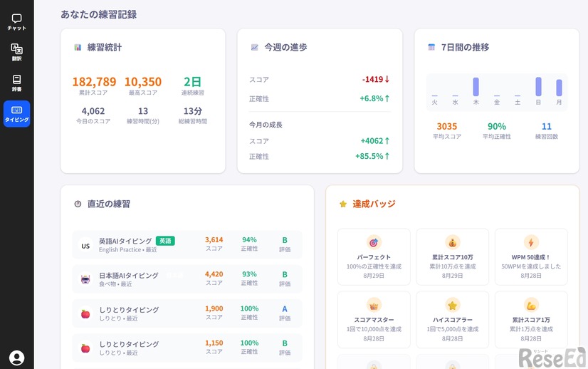The height and width of the screenshot is (369, 588).
Task: Click the apple icon in 1,150 score row
Action: pyautogui.click(x=85, y=348)
